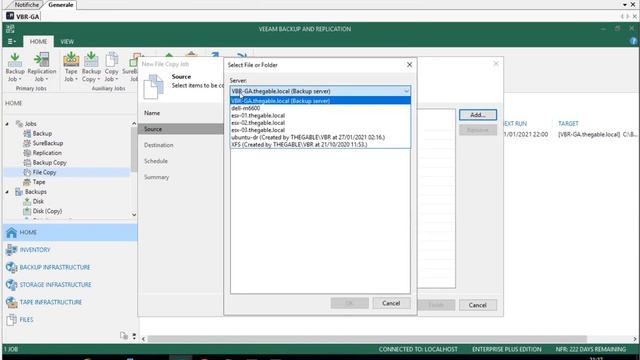Select File Copy in the Jobs tree
The height and width of the screenshot is (360, 640).
pyautogui.click(x=44, y=172)
